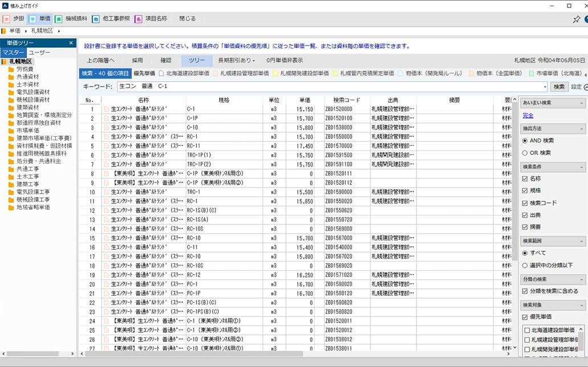Toggle the 規格 search condition checkbox
Image resolution: width=588 pixels, height=367 pixels.
[525, 191]
